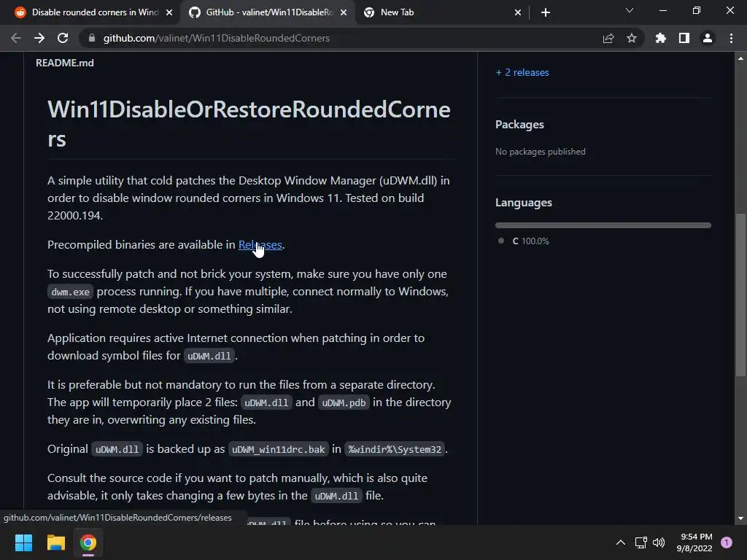
Task: Reload the GitHub page
Action: (x=63, y=38)
